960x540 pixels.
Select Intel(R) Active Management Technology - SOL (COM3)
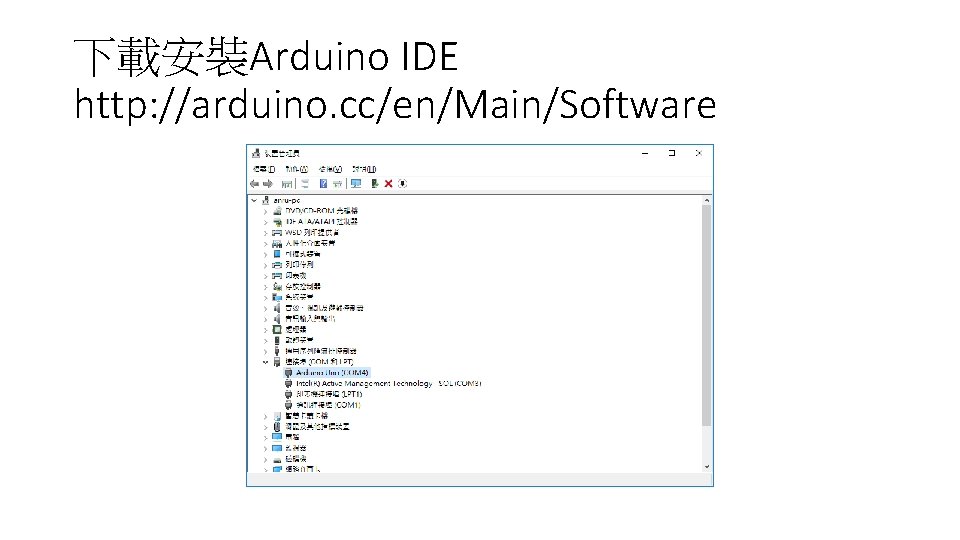pyautogui.click(x=389, y=384)
